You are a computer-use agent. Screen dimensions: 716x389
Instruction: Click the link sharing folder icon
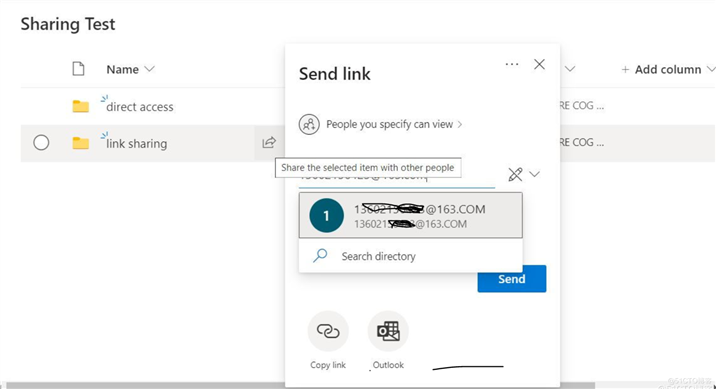coord(81,143)
